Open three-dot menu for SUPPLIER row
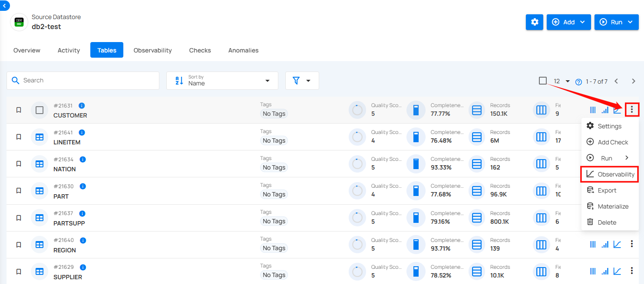Screen dimensions: 644x284 pyautogui.click(x=632, y=271)
